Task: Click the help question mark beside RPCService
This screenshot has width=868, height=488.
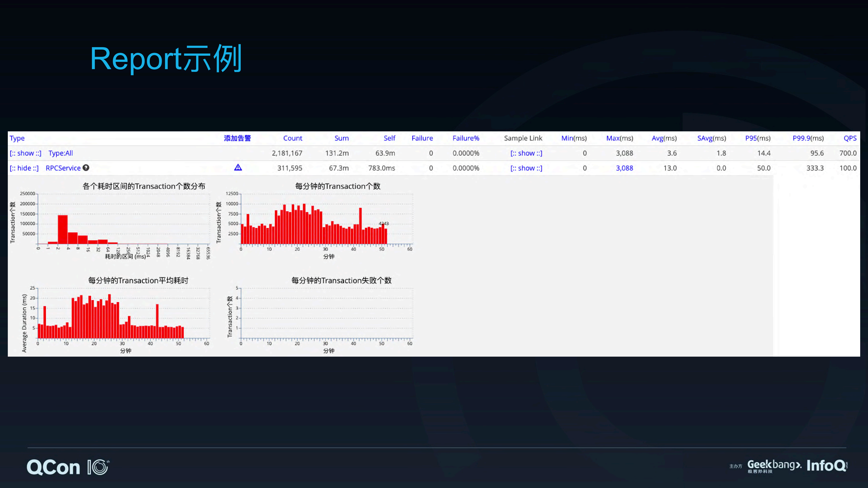Action: [86, 167]
